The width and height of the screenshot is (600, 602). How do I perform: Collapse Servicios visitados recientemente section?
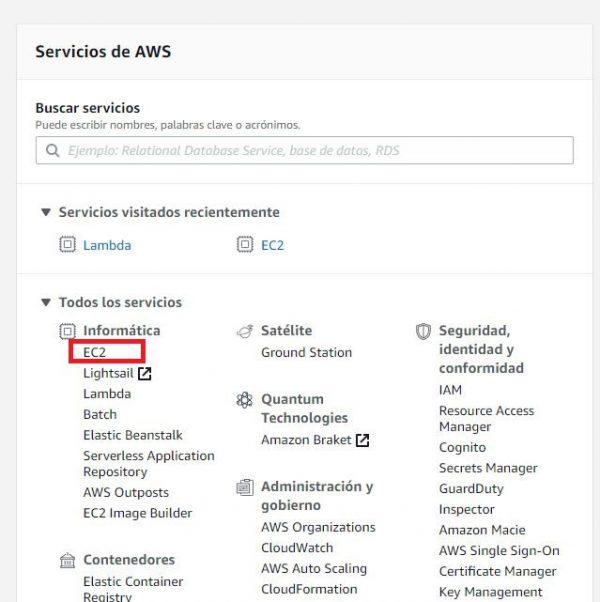[45, 212]
